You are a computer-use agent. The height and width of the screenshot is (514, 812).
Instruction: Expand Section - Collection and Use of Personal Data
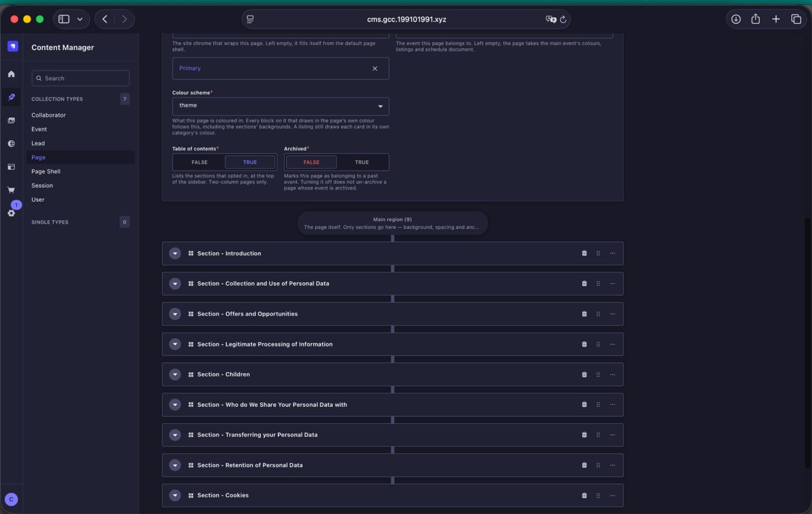coord(175,283)
